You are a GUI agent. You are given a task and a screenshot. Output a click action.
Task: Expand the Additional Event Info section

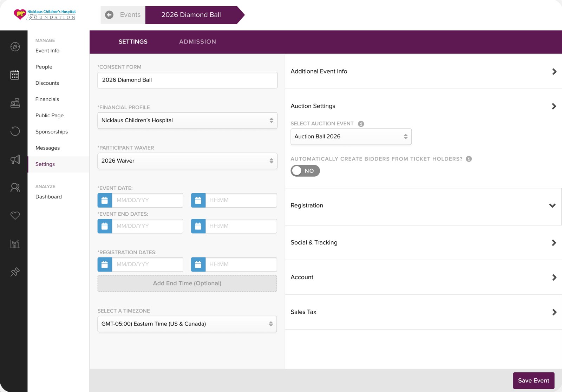(x=423, y=71)
